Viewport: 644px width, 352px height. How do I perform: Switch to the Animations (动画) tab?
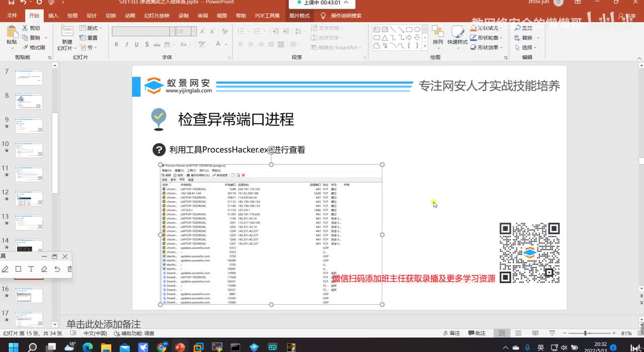coord(130,16)
